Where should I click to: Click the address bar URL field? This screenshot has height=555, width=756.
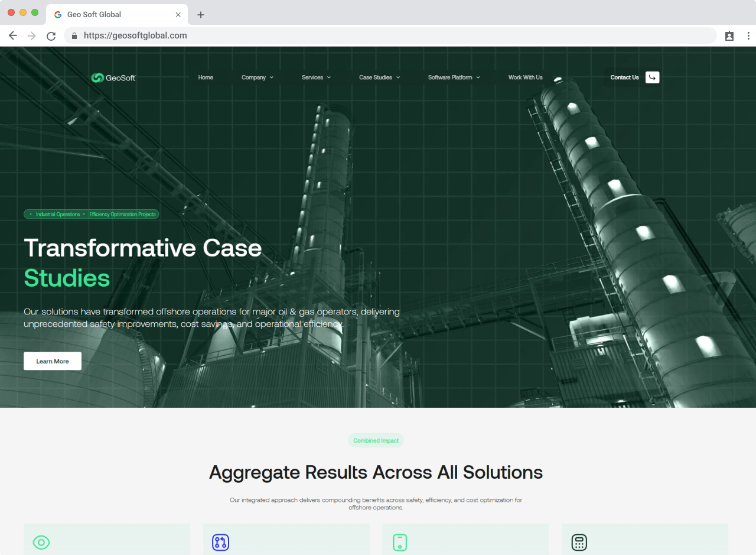(390, 36)
